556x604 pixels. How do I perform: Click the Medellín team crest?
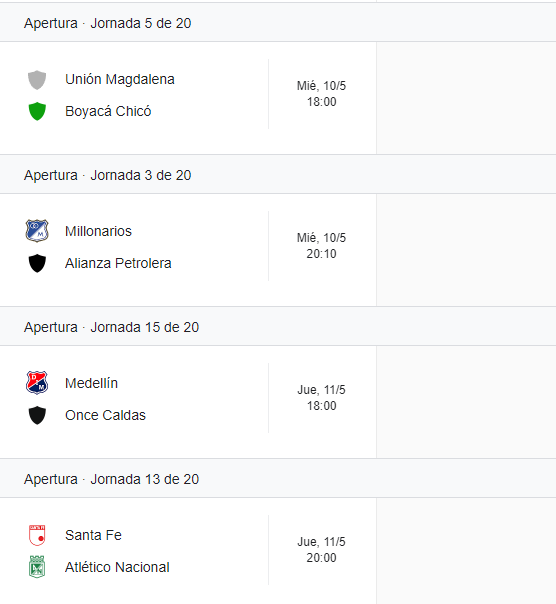click(x=37, y=383)
